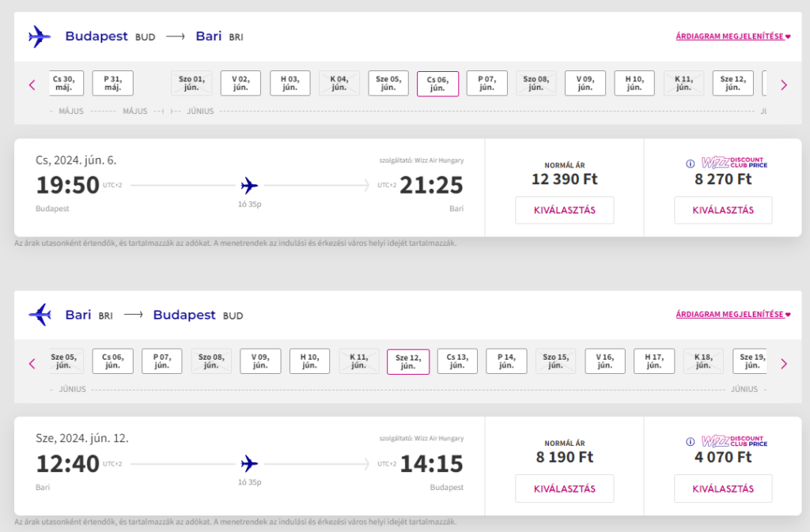The image size is (810, 532).
Task: Expand return flight 'Árdiagram megjelenítése' price chart
Action: click(x=732, y=315)
